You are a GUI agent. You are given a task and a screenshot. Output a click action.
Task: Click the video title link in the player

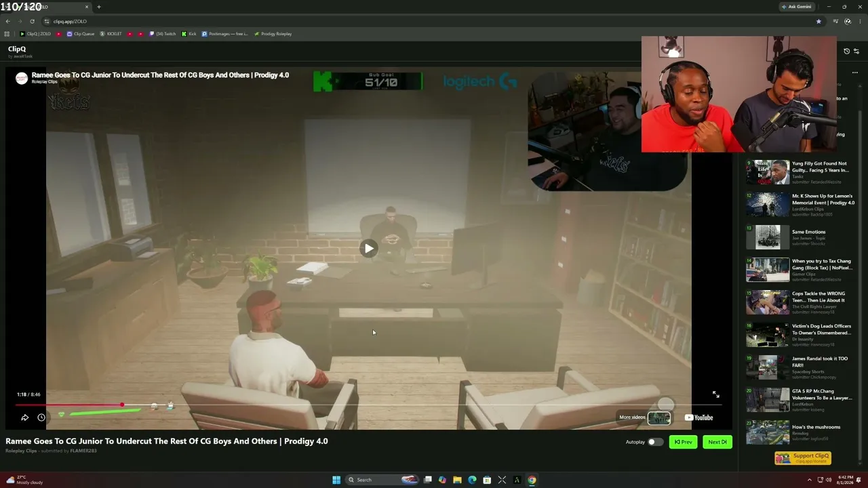pos(160,75)
